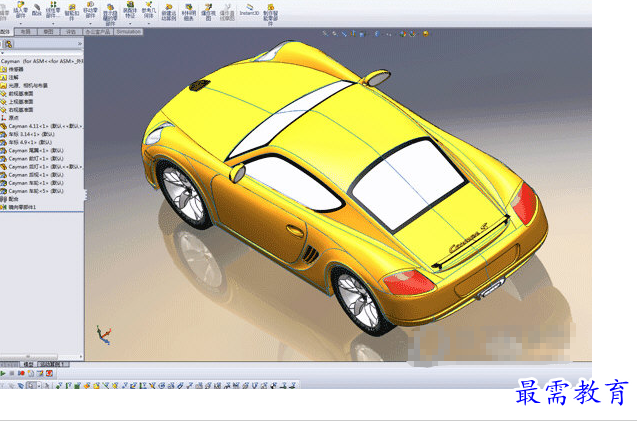637x424 pixels.
Task: Select the Cayman 车轮<5> component
Action: click(32, 191)
